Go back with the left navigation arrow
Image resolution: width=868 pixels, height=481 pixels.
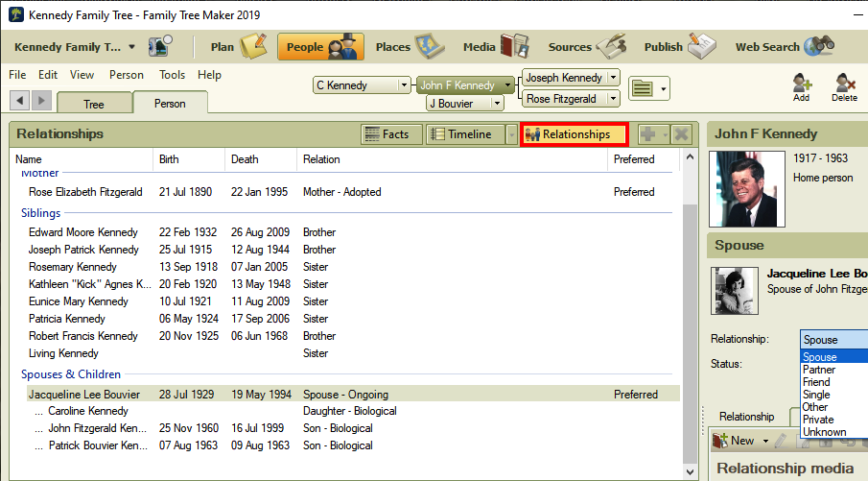click(x=20, y=101)
